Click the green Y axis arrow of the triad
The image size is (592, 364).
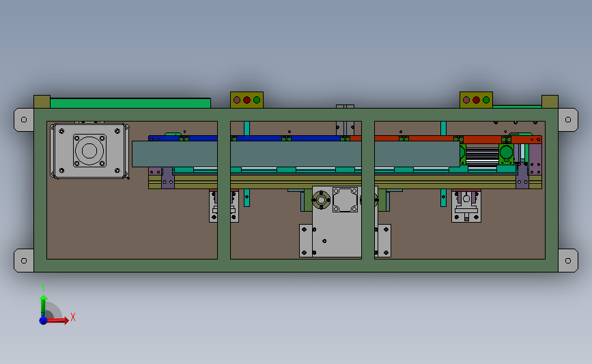[44, 306]
